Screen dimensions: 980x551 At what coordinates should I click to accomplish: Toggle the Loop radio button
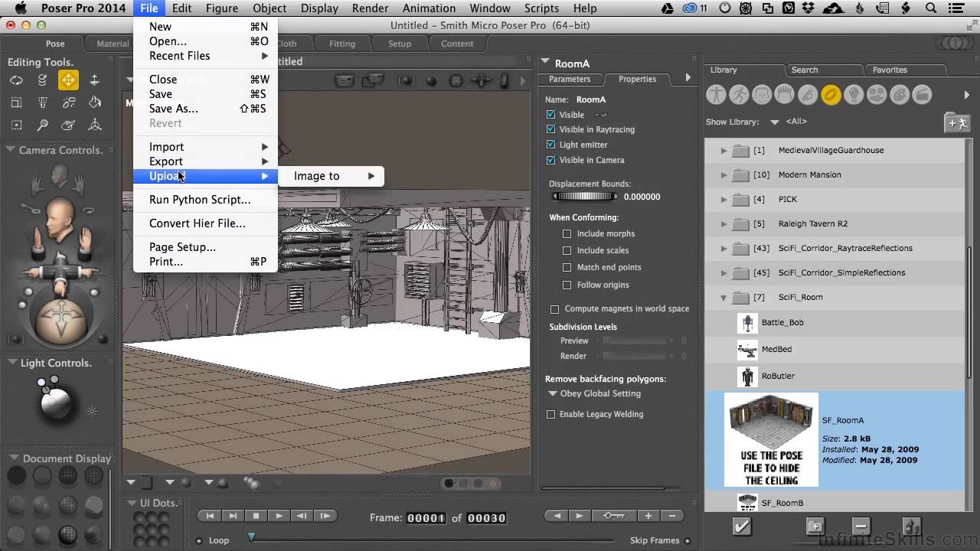pyautogui.click(x=200, y=540)
